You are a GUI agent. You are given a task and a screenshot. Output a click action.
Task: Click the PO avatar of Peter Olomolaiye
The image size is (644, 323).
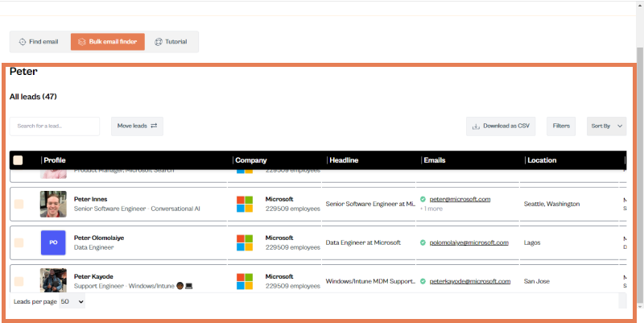(53, 243)
